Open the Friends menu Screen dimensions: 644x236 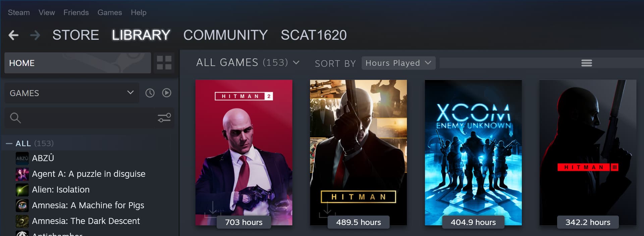(76, 12)
